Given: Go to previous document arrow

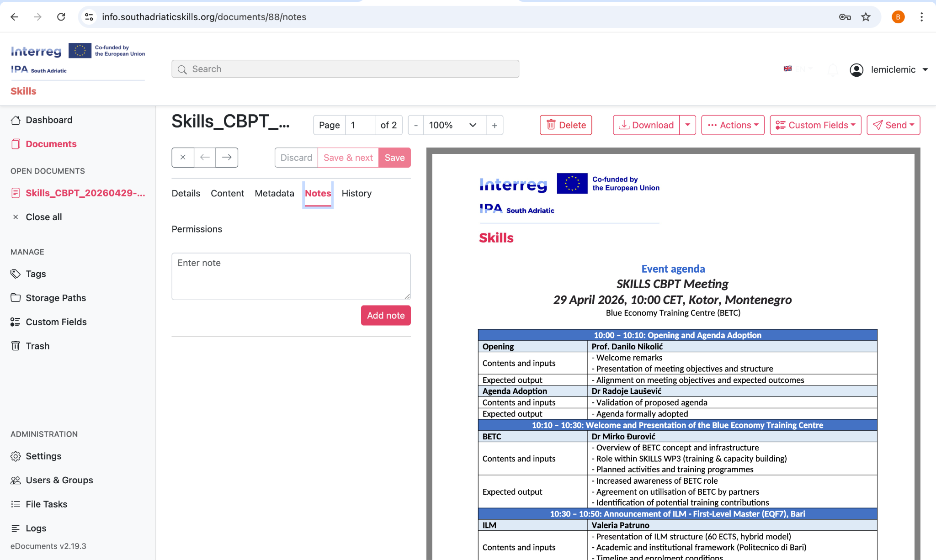Looking at the screenshot, I should [x=205, y=158].
